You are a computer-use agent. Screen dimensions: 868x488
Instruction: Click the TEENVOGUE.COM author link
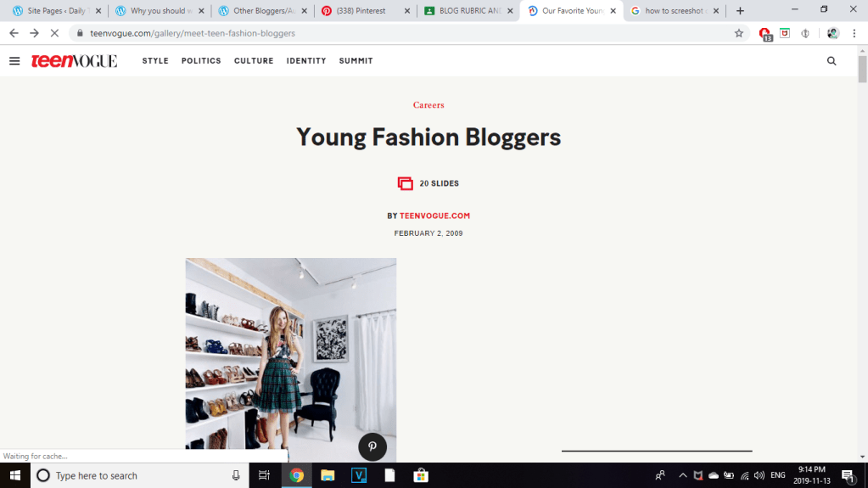[434, 216]
